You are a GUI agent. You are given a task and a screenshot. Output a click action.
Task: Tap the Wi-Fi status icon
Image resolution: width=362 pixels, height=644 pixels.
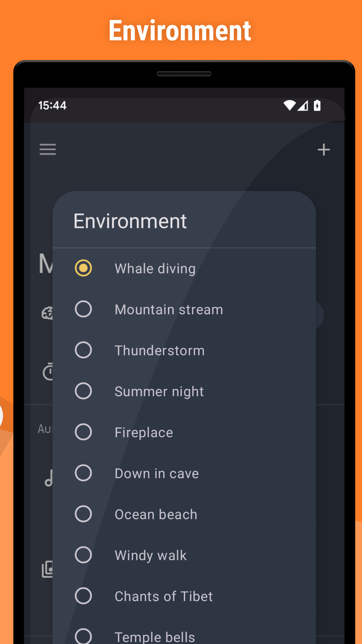tap(289, 106)
